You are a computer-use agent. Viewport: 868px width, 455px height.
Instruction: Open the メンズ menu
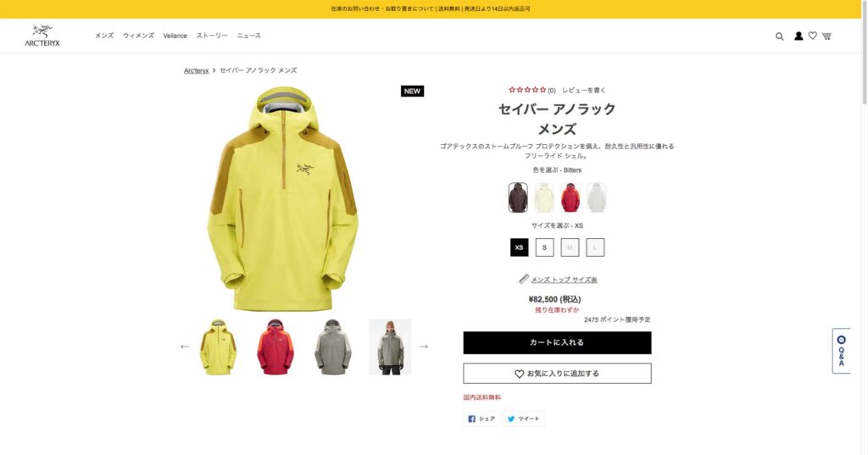104,36
